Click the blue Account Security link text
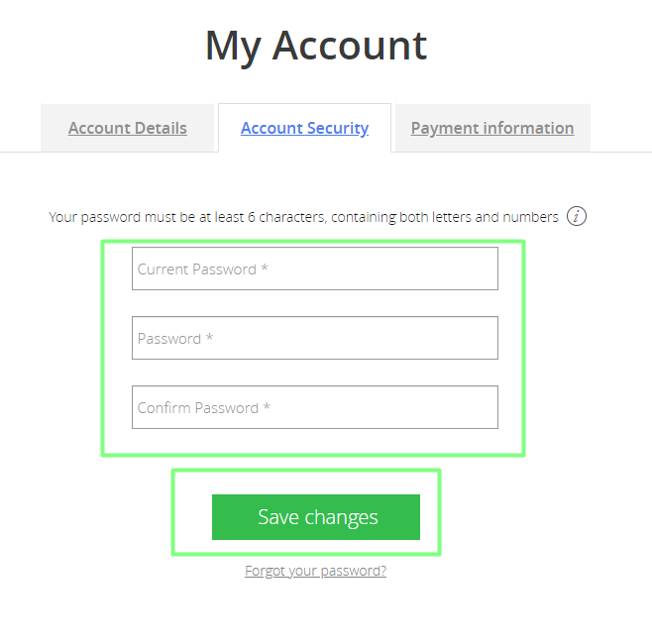The image size is (652, 644). click(304, 128)
